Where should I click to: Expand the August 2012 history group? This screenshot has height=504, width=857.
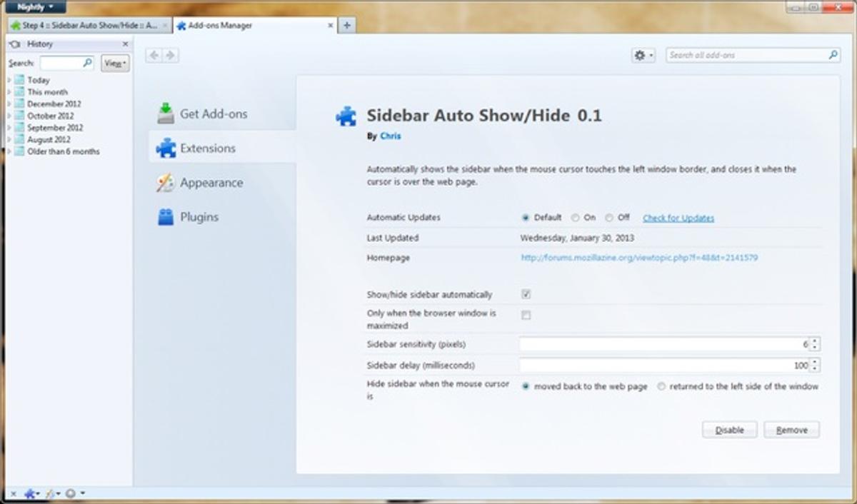click(x=9, y=140)
